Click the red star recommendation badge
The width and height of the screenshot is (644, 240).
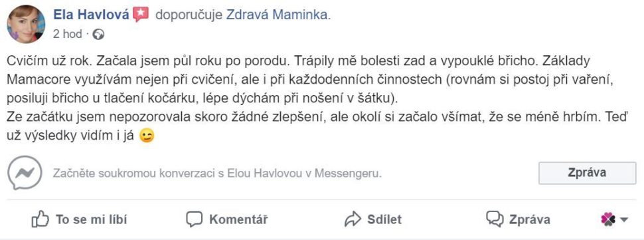click(x=141, y=15)
